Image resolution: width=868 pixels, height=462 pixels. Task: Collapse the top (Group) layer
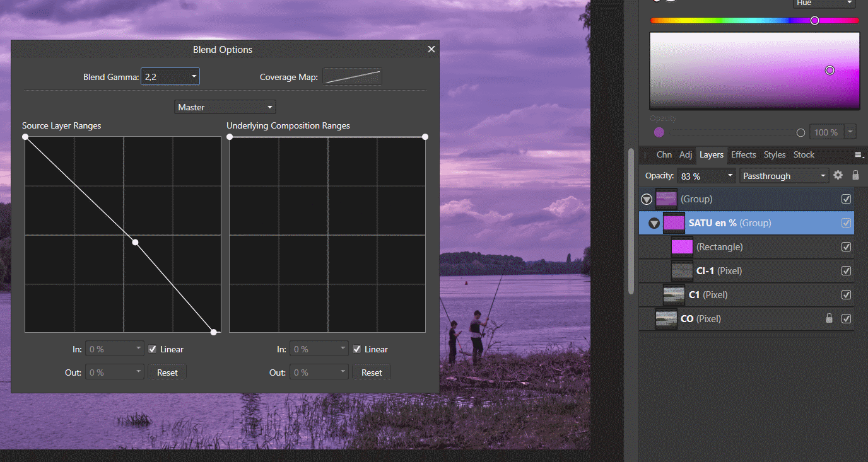(x=647, y=199)
